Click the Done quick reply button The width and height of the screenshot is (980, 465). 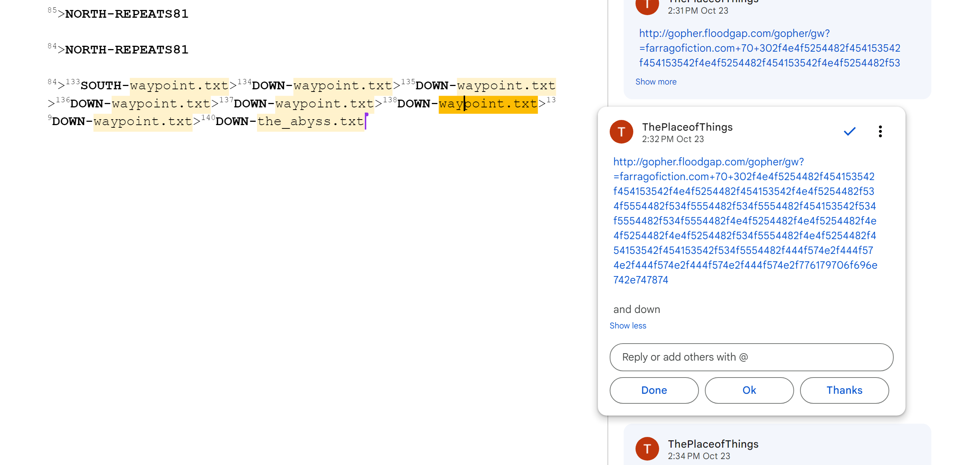pos(654,390)
